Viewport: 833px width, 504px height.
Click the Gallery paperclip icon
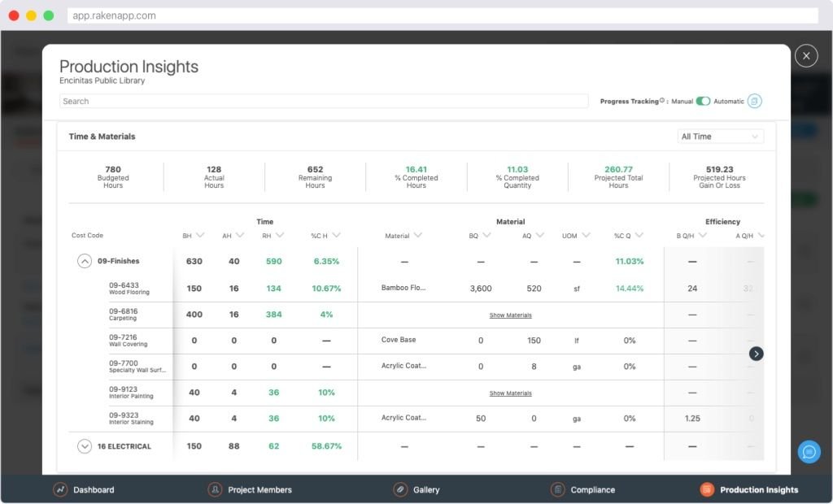tap(400, 489)
